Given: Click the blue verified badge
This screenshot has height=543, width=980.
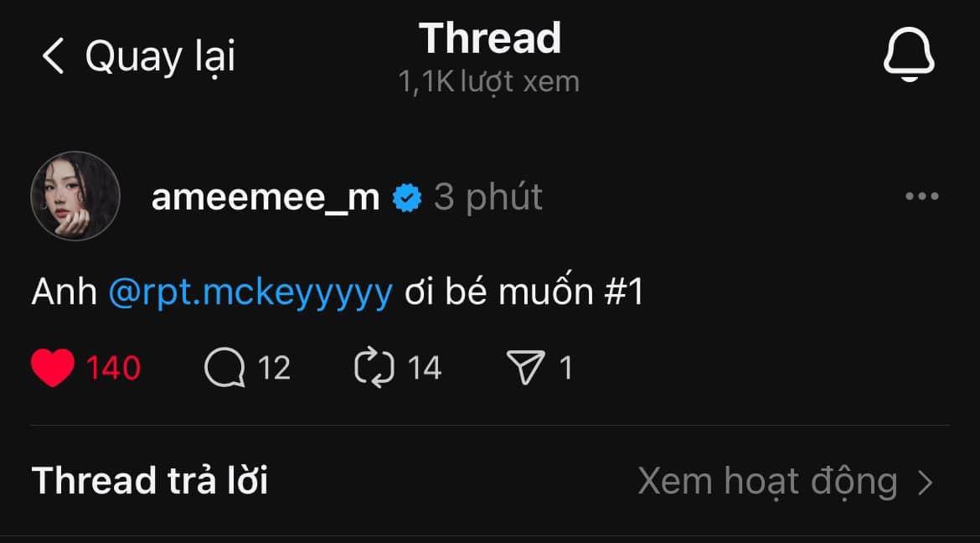Looking at the screenshot, I should pos(408,199).
